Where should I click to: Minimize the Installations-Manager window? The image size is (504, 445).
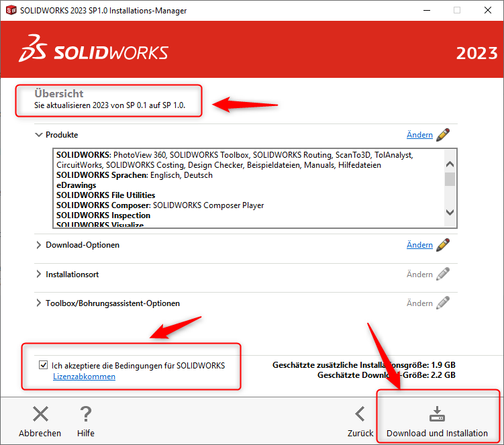[x=427, y=10]
